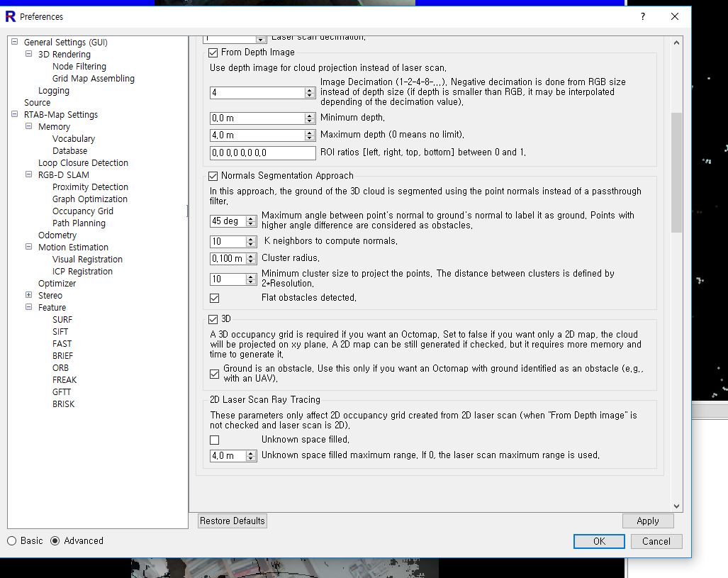Click the scroll down arrow of settings panel
The width and height of the screenshot is (728, 578).
click(x=676, y=506)
